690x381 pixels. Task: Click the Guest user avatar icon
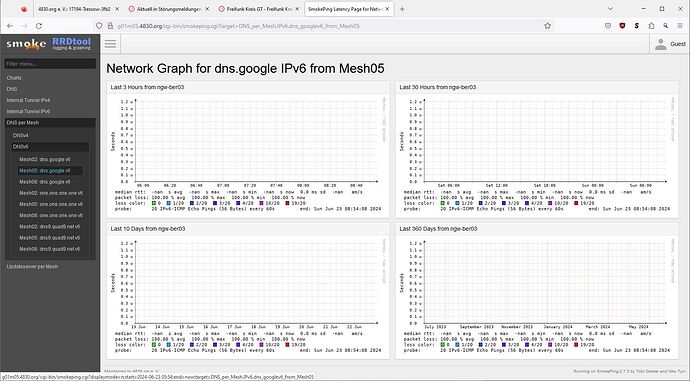coord(661,44)
